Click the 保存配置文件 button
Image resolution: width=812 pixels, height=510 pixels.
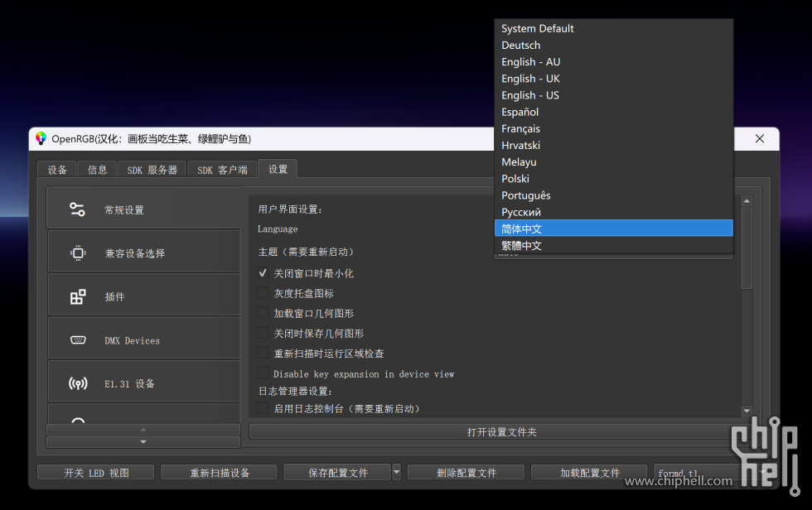point(338,473)
